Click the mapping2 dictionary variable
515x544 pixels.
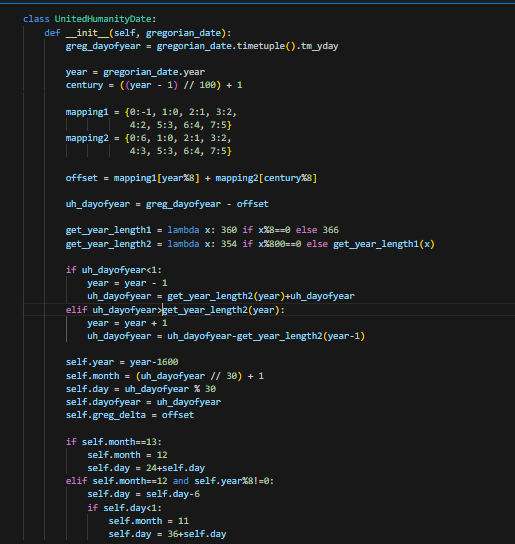pyautogui.click(x=87, y=138)
